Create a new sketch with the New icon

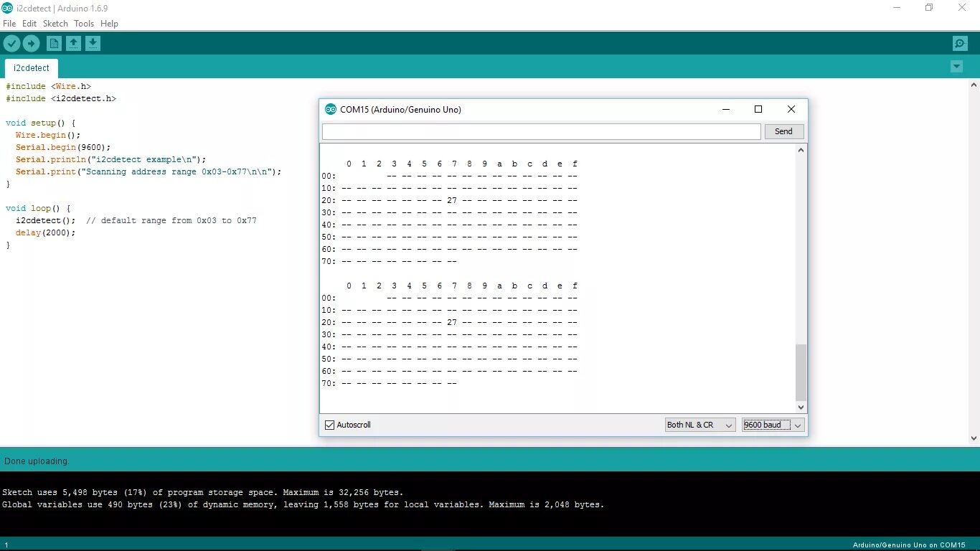click(54, 44)
